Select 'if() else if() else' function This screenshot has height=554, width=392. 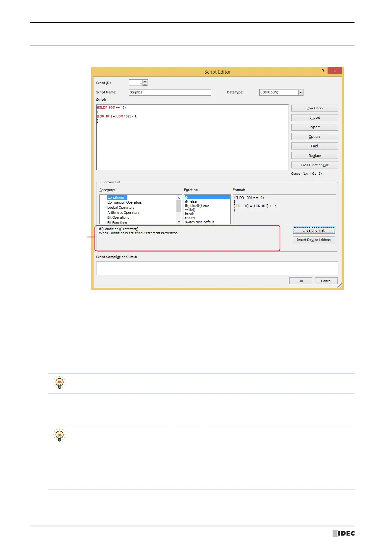pos(197,206)
